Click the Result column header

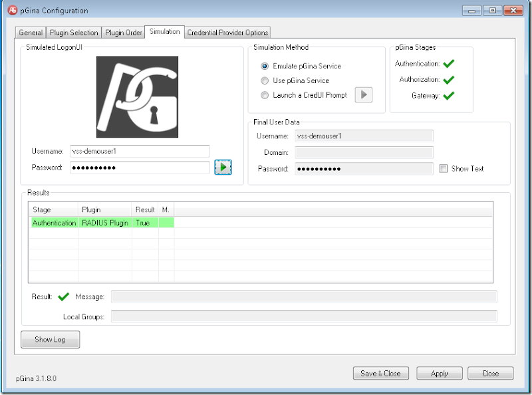[145, 209]
